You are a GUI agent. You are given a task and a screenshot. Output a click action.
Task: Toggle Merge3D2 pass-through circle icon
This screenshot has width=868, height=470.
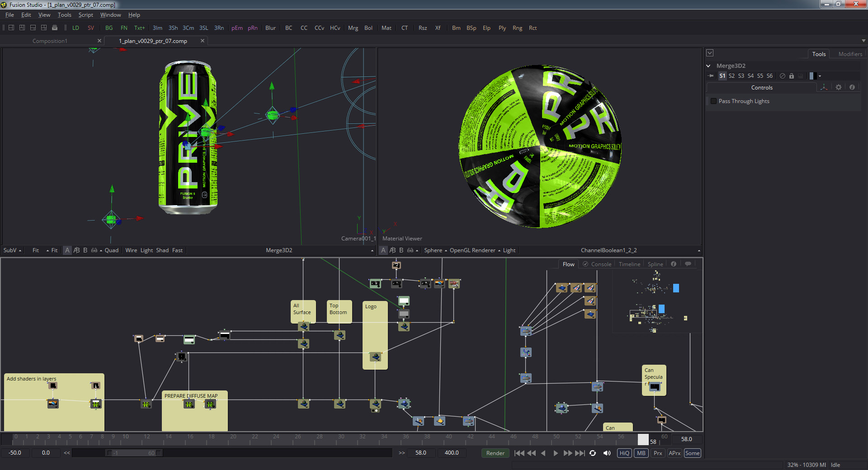783,76
